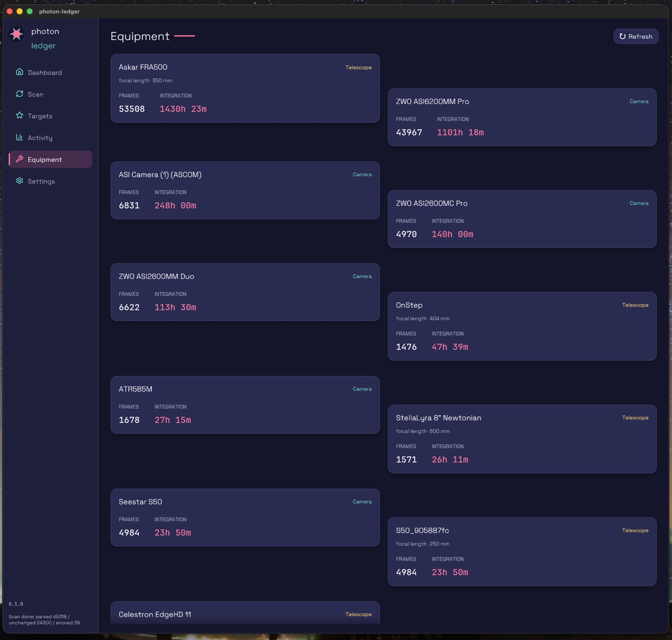
Task: Click integration time 26h 11m
Action: pyautogui.click(x=450, y=459)
